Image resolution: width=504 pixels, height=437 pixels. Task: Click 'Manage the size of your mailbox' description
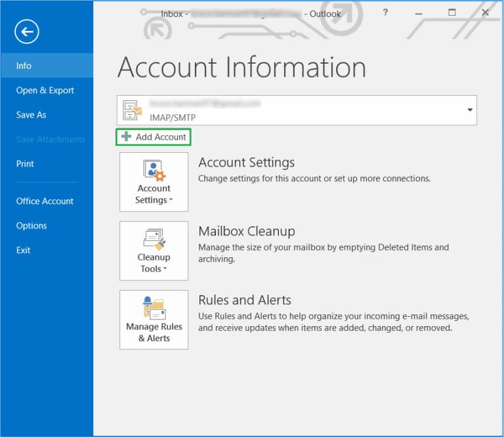(324, 253)
